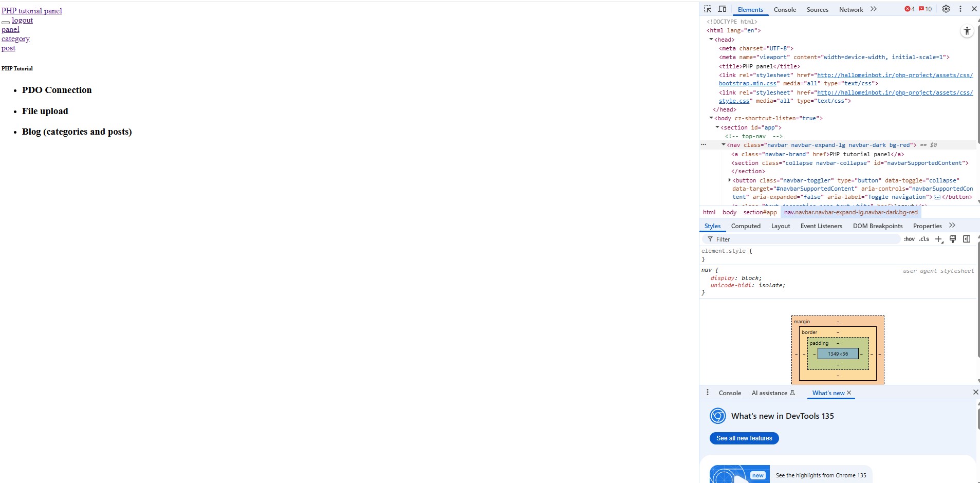Click the issues count badge showing 10
The height and width of the screenshot is (483, 980).
[x=925, y=9]
